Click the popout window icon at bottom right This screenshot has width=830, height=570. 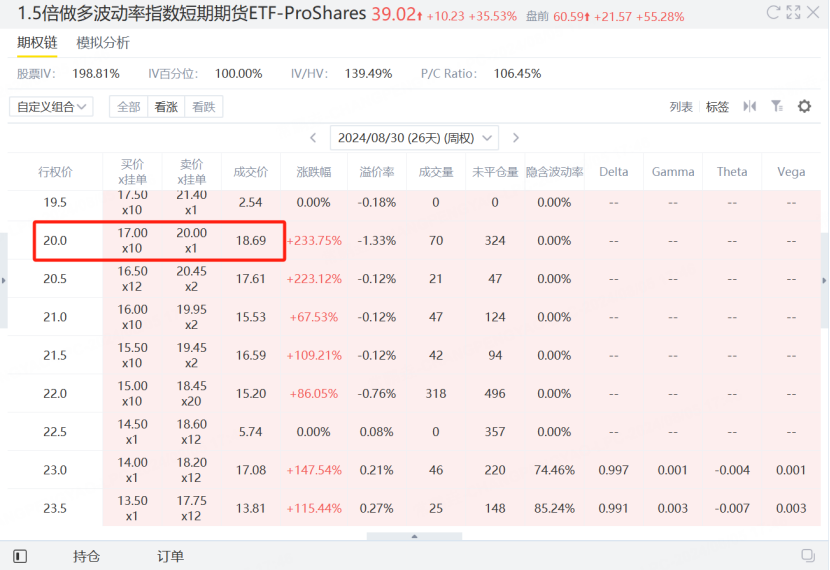808,555
